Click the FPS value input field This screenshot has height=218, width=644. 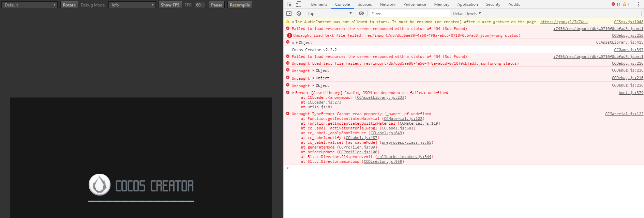200,5
